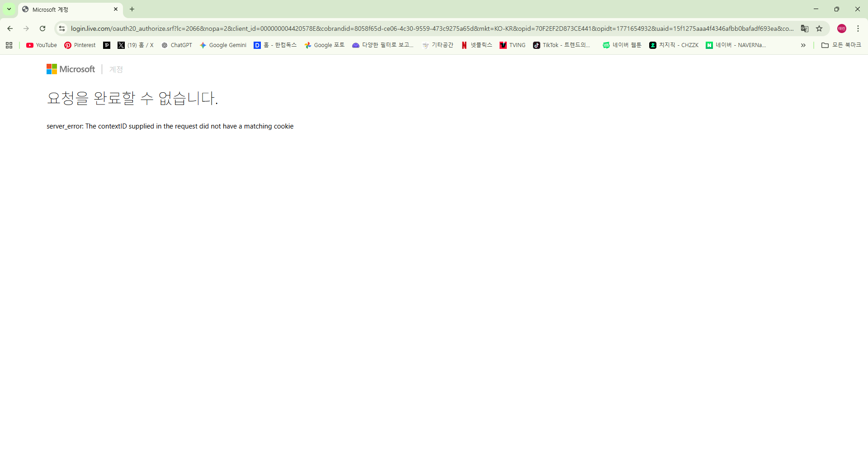The image size is (868, 467).
Task: Click the Microsoft logo link
Action: (71, 69)
